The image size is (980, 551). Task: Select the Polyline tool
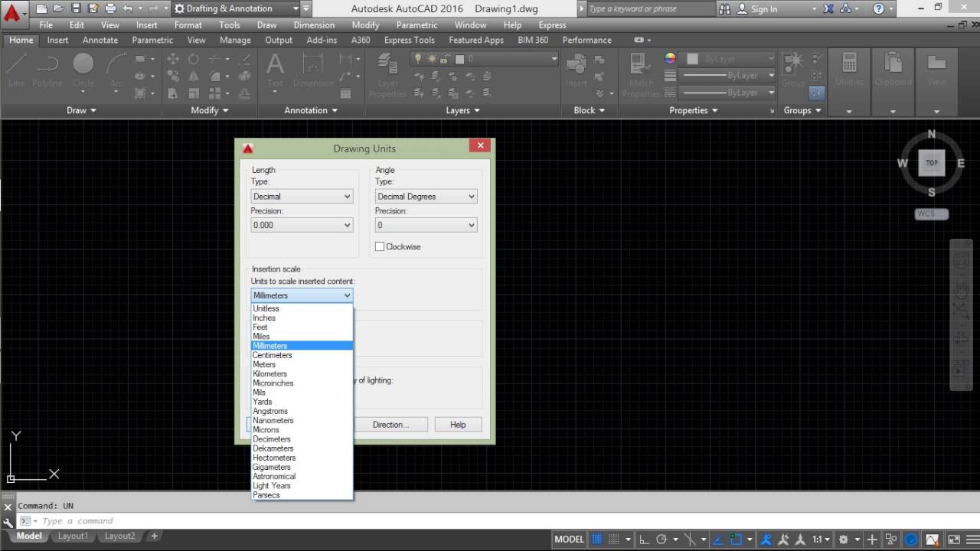[x=47, y=70]
